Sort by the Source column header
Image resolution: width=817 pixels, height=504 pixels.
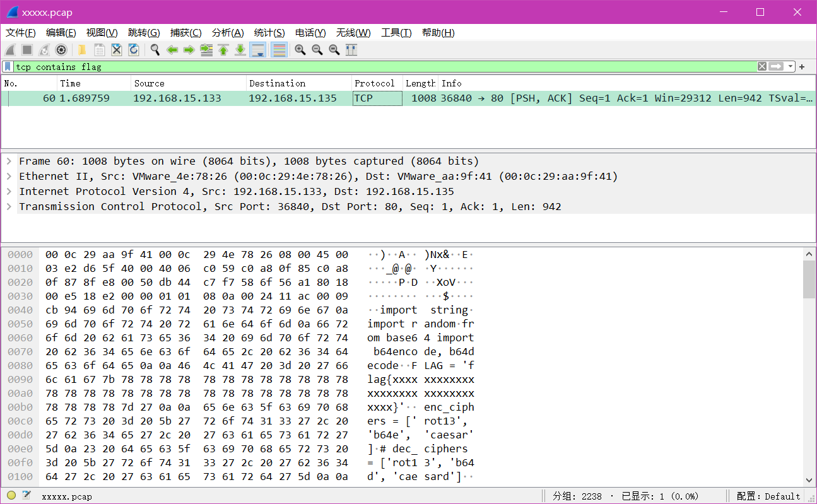189,83
